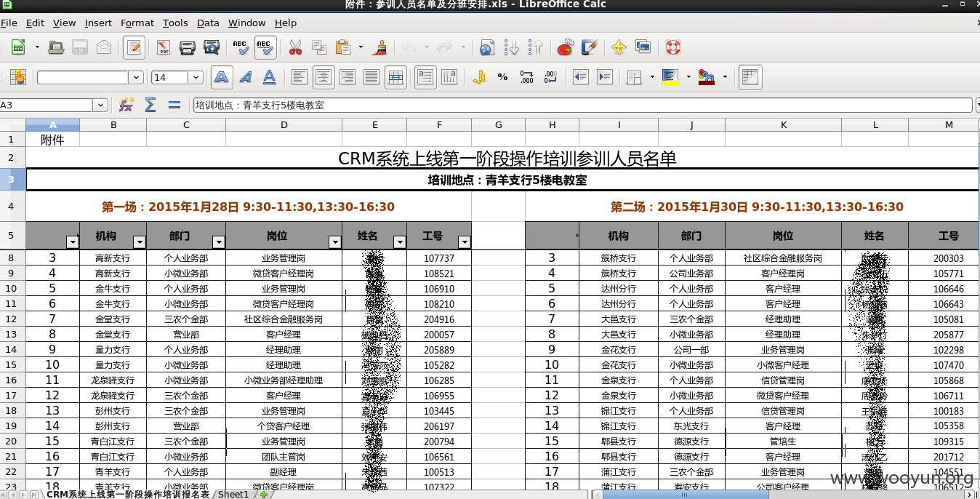The height and width of the screenshot is (499, 980).
Task: Open autofilter dropdown for 工号 column F
Action: point(465,242)
